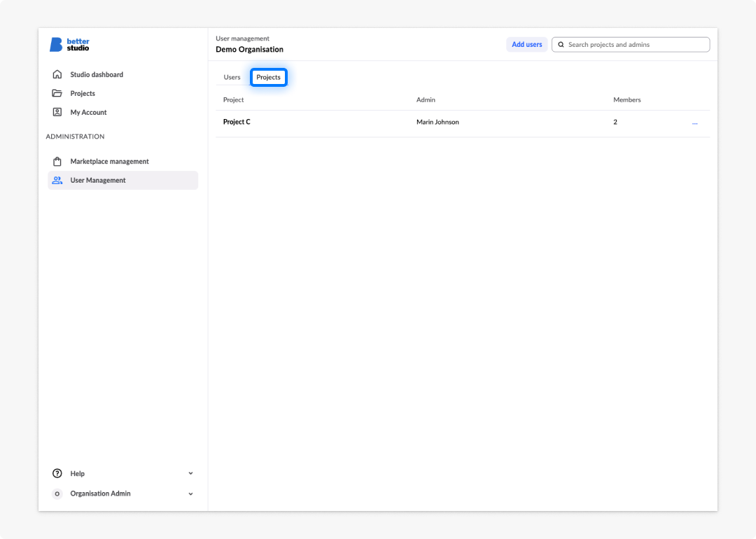Viewport: 756px width, 539px height.
Task: Switch to the Users tab
Action: pos(232,77)
